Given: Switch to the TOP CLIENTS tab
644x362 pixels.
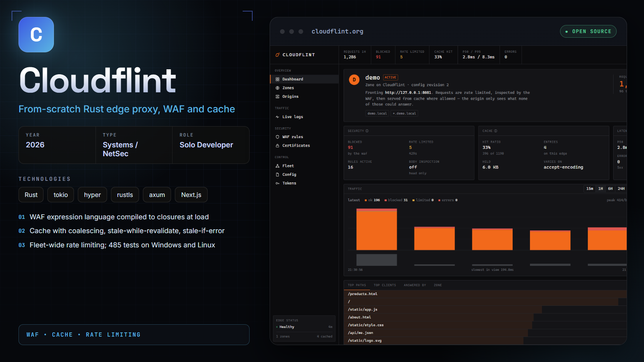Looking at the screenshot, I should [385, 285].
